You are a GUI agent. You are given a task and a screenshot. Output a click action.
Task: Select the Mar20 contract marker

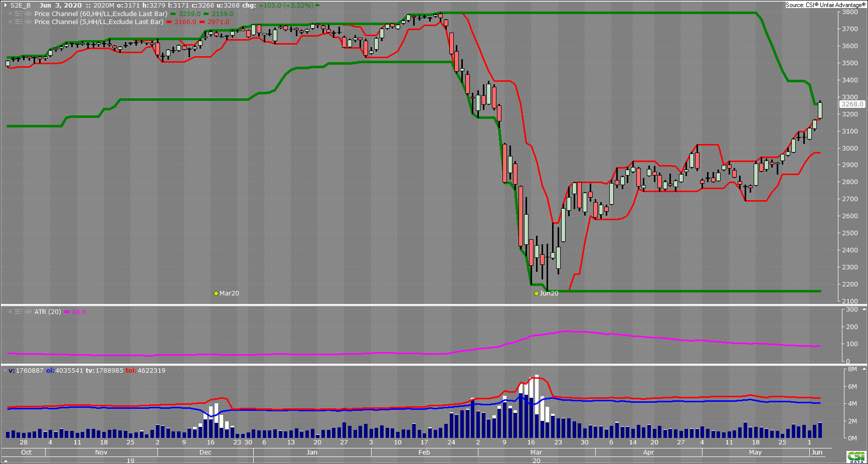[227, 293]
